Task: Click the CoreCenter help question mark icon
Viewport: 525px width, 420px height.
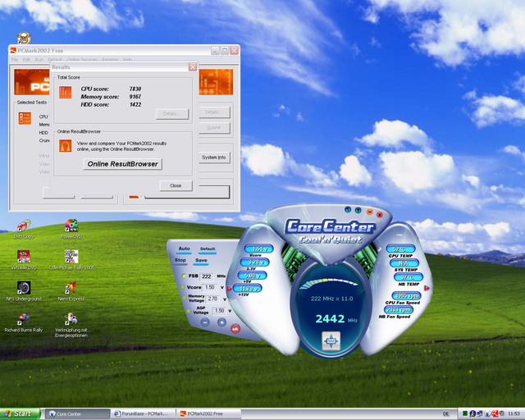Action: click(x=358, y=210)
